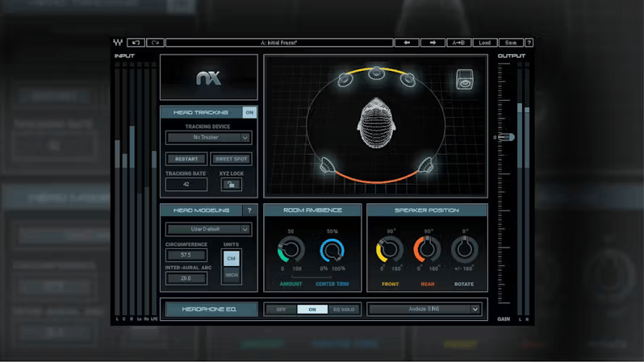Click the Nx logo panel
Screen dimensions: 644x362
[209, 77]
